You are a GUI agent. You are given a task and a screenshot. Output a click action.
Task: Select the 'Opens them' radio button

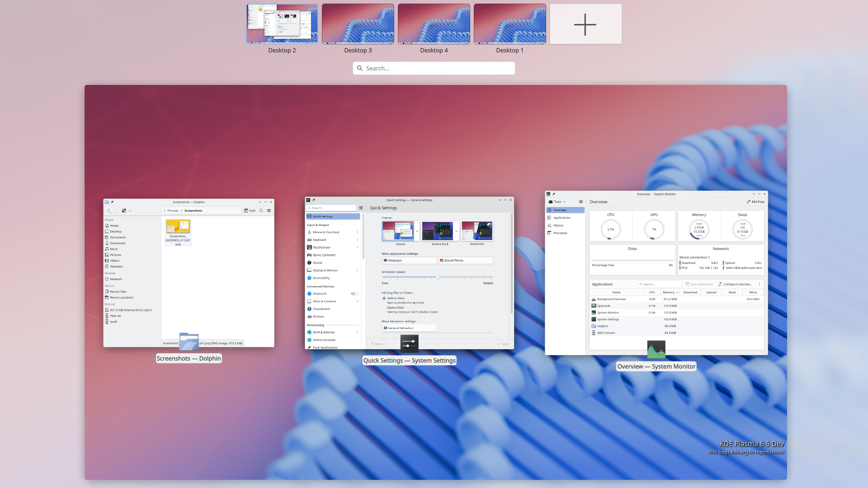384,308
